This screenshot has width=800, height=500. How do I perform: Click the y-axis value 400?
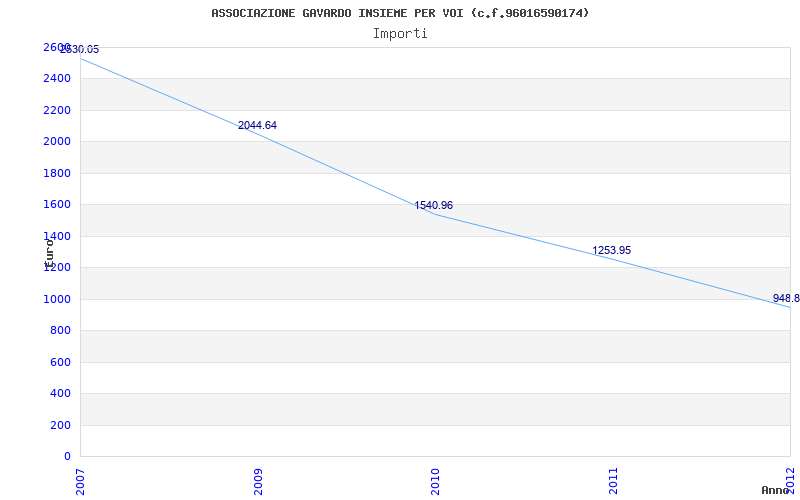tap(61, 394)
